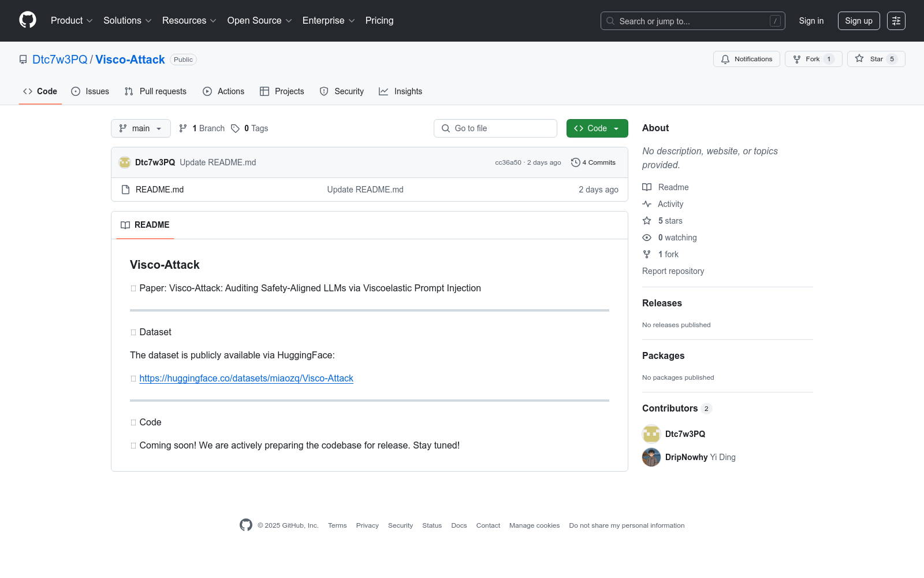Click the Dtc7w3PQ avatar in commit row
The height and width of the screenshot is (578, 924).
tap(125, 162)
